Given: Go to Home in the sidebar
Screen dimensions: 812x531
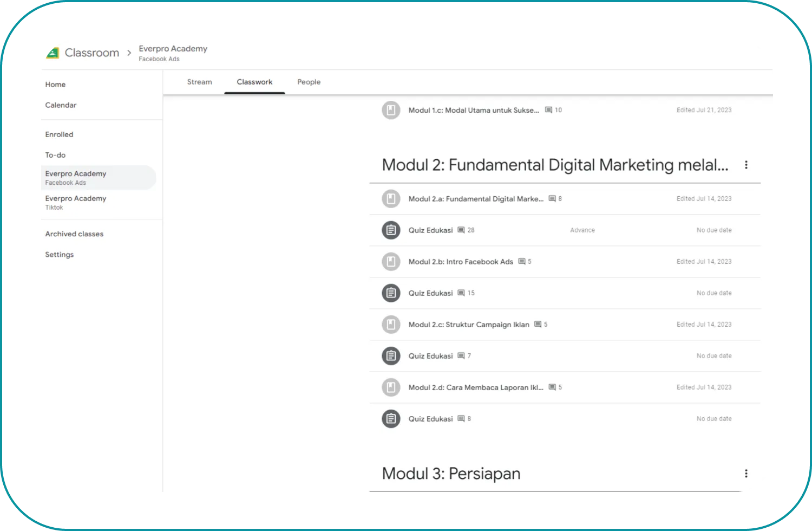Looking at the screenshot, I should point(55,85).
